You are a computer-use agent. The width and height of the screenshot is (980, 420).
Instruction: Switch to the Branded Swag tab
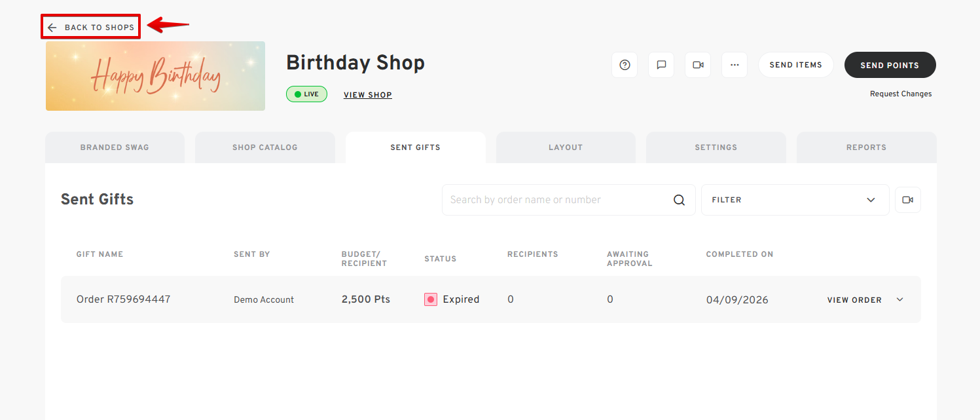coord(115,147)
